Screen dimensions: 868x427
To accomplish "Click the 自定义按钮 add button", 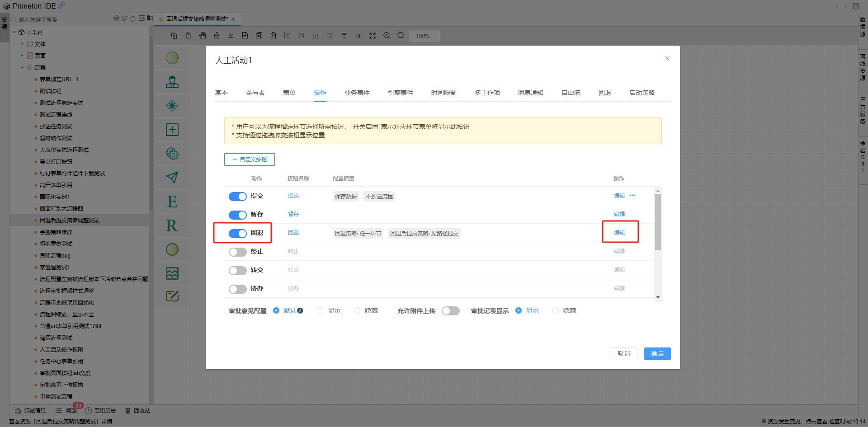I will (250, 160).
